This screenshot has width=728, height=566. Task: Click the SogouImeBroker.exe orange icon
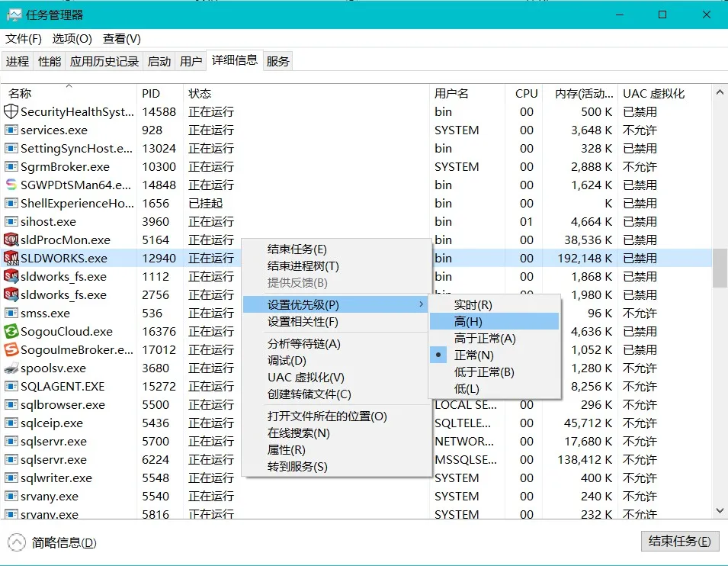click(11, 349)
